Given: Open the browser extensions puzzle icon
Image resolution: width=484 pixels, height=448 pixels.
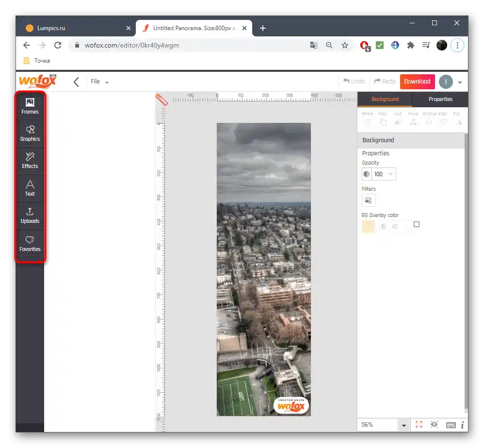Looking at the screenshot, I should (x=411, y=46).
